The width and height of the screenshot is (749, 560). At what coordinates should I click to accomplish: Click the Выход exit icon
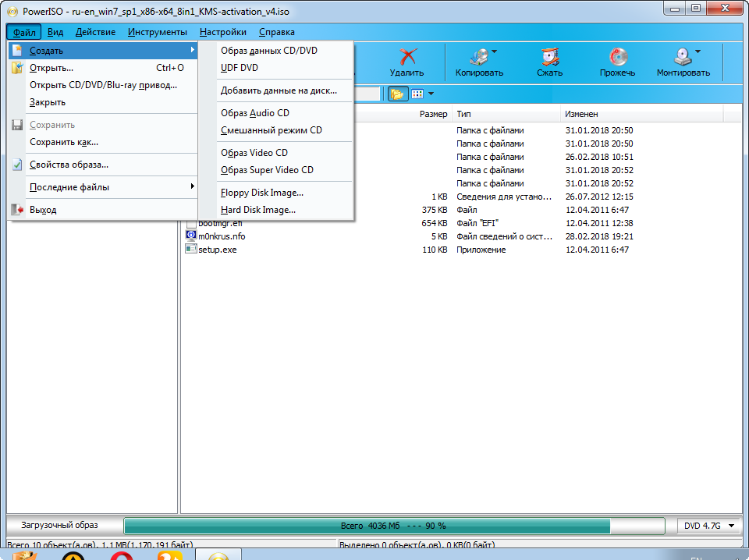coord(17,210)
